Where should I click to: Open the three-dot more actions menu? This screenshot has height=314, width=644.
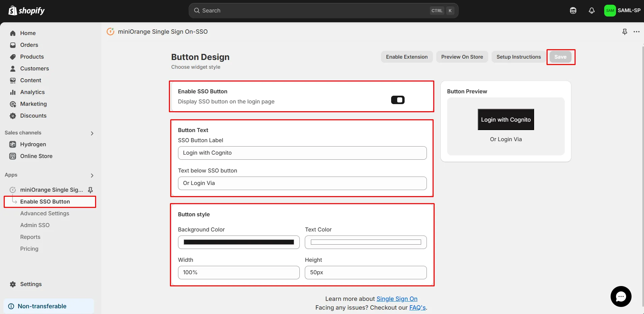(x=637, y=32)
